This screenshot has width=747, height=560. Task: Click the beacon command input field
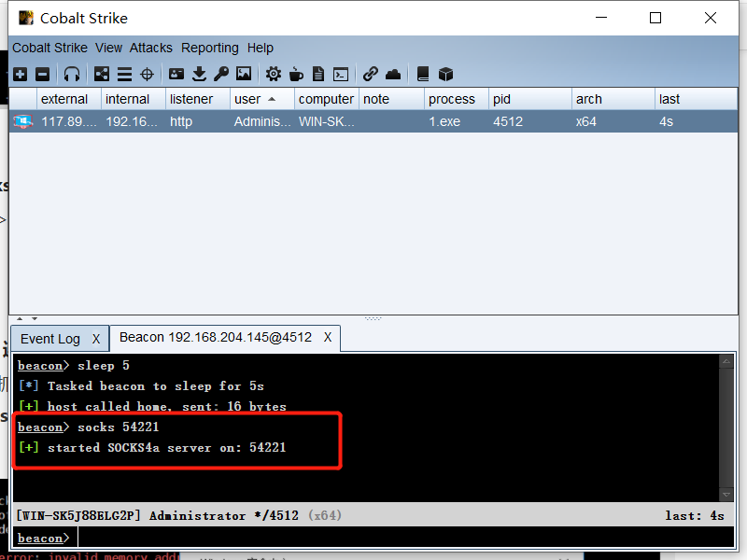click(x=405, y=538)
